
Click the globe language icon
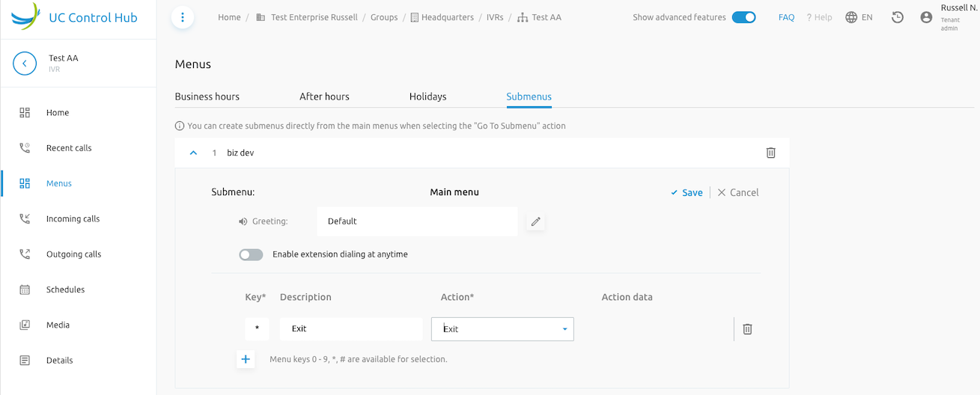coord(851,17)
